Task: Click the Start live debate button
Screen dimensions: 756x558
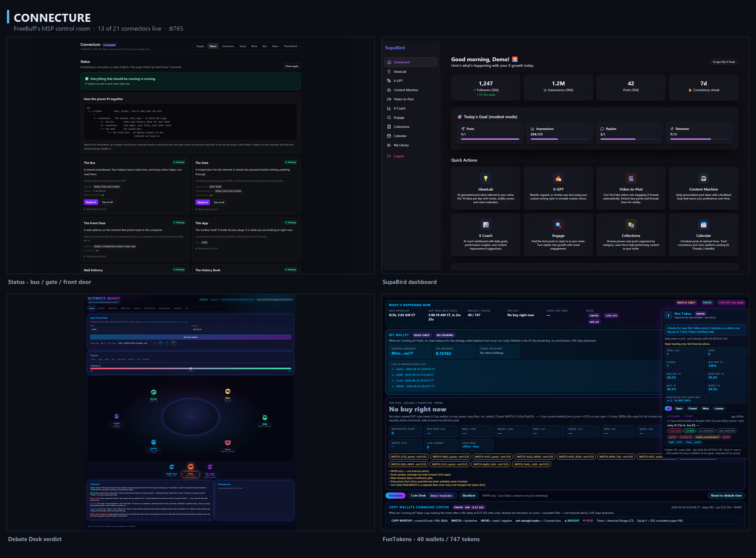Action: coord(191,337)
